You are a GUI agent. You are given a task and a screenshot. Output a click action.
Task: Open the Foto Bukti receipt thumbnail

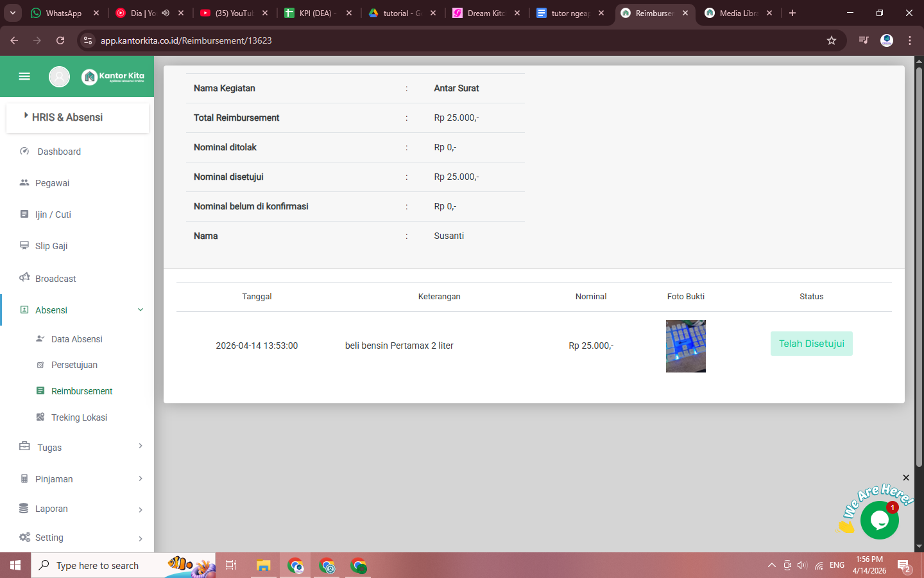685,346
